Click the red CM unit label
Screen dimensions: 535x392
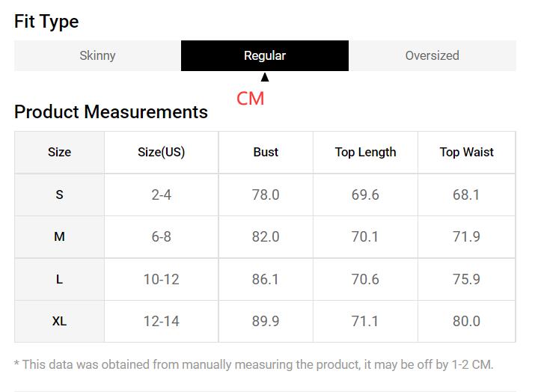click(251, 99)
